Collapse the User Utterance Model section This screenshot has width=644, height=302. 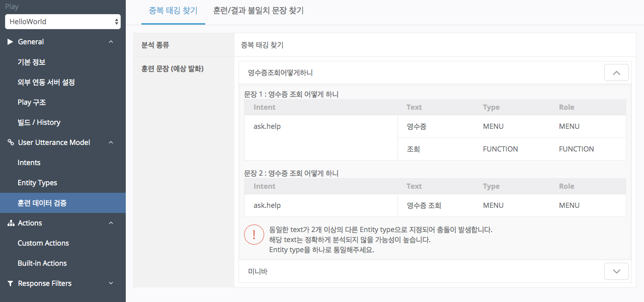click(111, 142)
